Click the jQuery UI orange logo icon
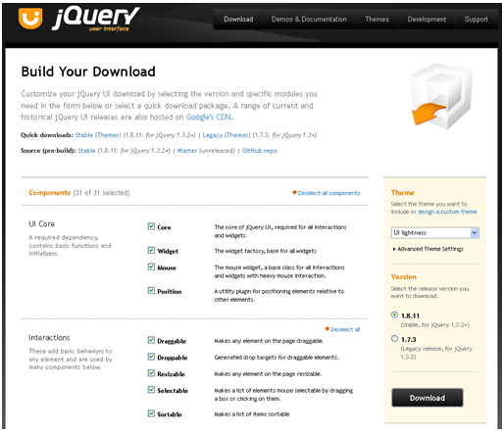 click(30, 19)
